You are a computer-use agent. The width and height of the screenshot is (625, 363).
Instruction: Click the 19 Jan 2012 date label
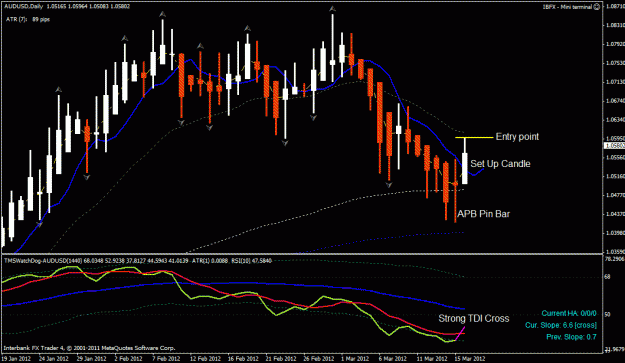pos(16,358)
